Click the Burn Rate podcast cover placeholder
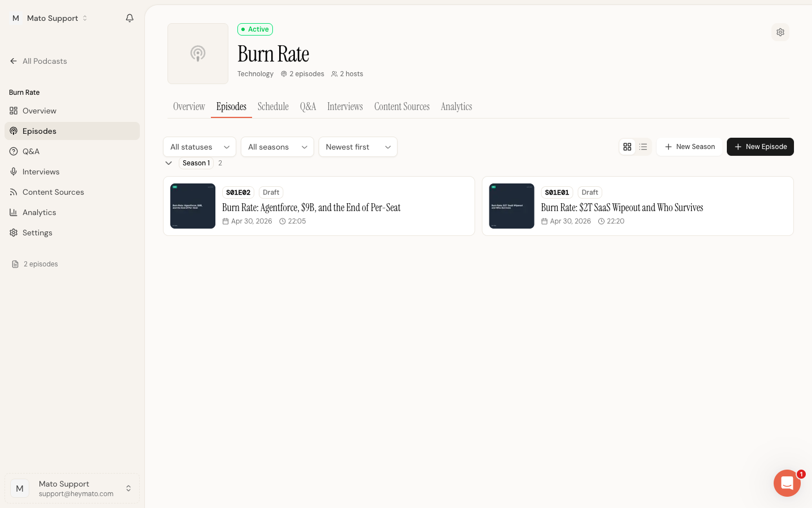The image size is (812, 508). (x=198, y=54)
